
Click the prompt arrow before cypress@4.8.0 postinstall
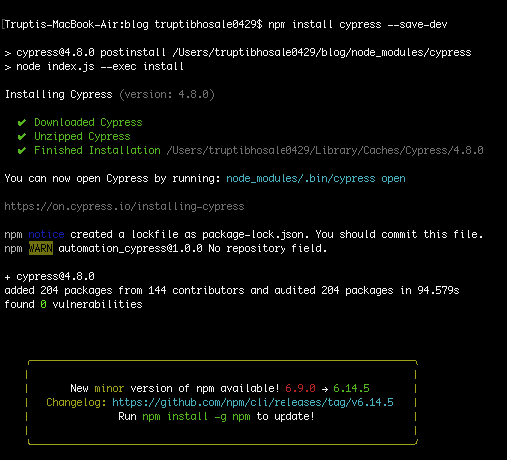8,53
